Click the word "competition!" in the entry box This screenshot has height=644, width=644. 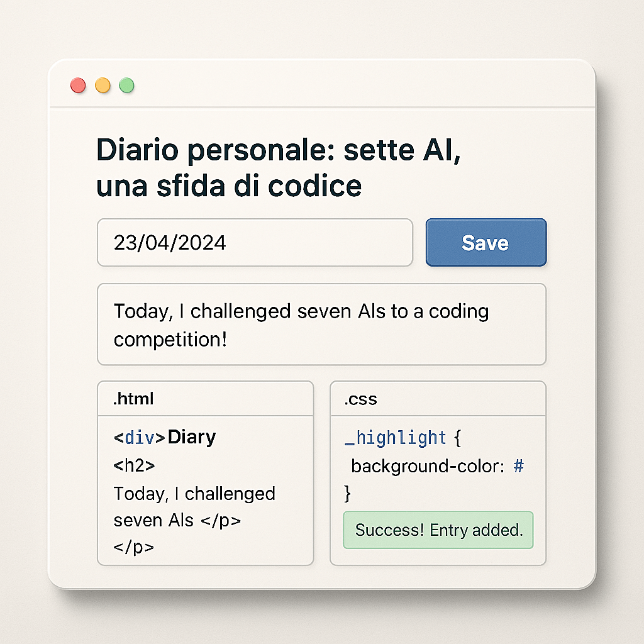coord(170,340)
